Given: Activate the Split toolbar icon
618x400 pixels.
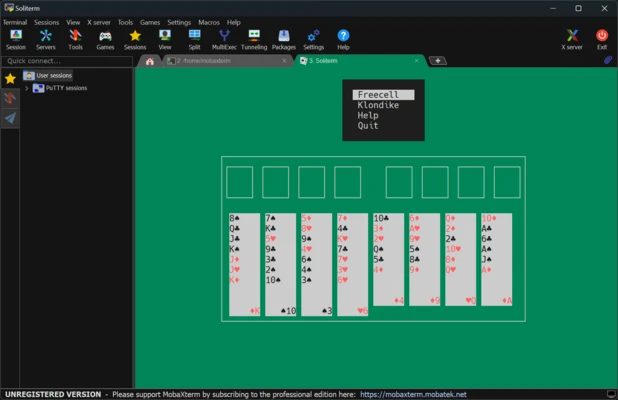Looking at the screenshot, I should 194,40.
